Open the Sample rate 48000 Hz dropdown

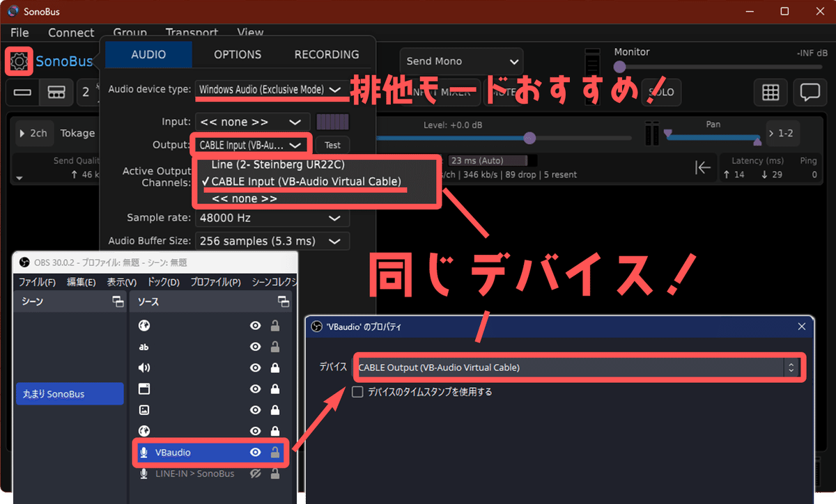click(x=272, y=218)
